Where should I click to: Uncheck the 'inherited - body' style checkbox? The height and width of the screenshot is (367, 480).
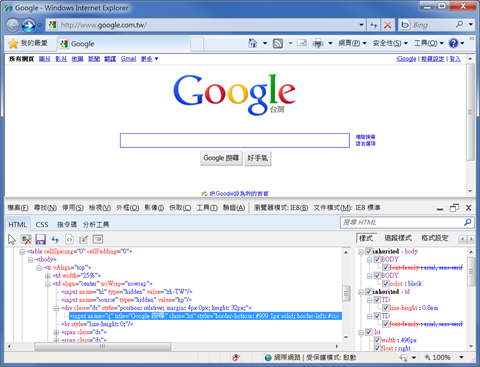click(369, 251)
